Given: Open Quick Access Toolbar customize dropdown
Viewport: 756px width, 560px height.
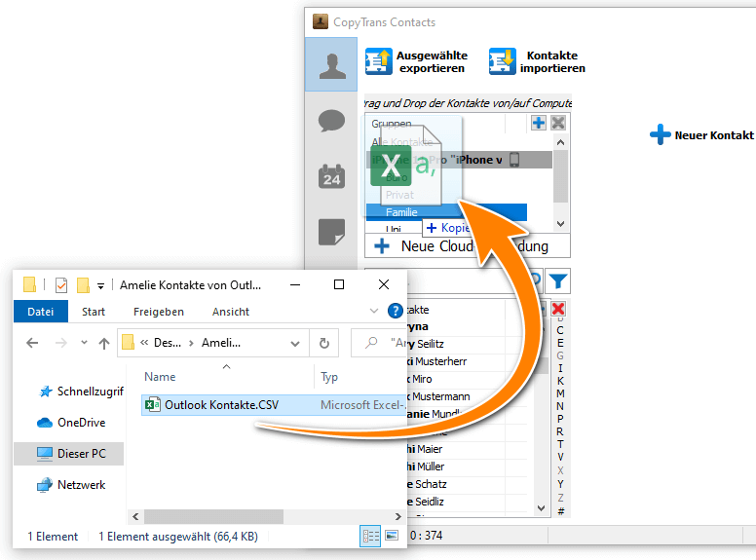Looking at the screenshot, I should [x=100, y=285].
